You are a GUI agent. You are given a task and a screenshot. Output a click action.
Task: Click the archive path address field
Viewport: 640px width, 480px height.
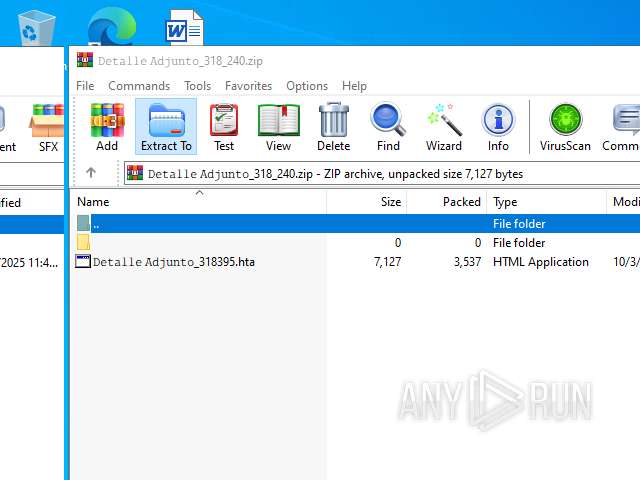382,173
